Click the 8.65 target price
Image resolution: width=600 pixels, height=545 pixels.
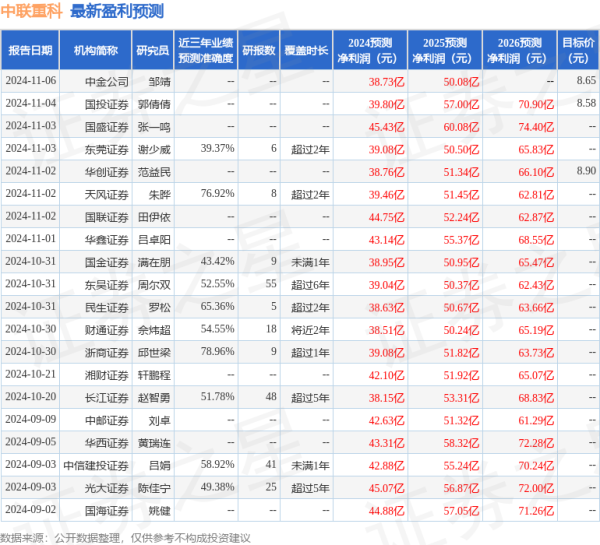pos(586,80)
